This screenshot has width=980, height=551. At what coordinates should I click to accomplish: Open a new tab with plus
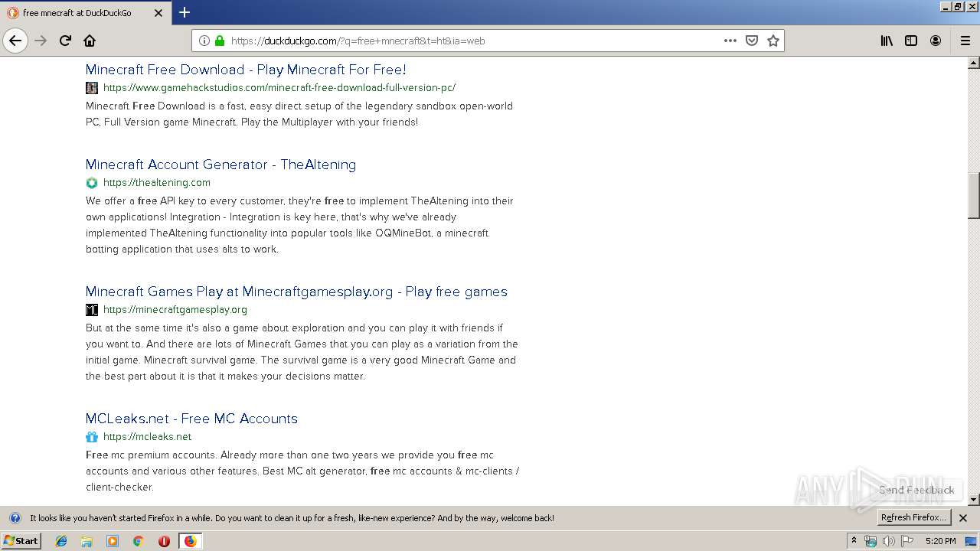coord(185,12)
